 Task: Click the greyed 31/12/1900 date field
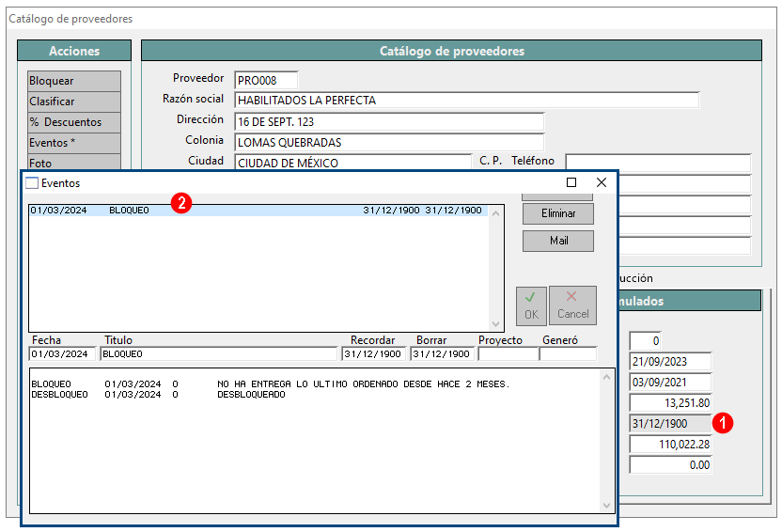pyautogui.click(x=670, y=424)
